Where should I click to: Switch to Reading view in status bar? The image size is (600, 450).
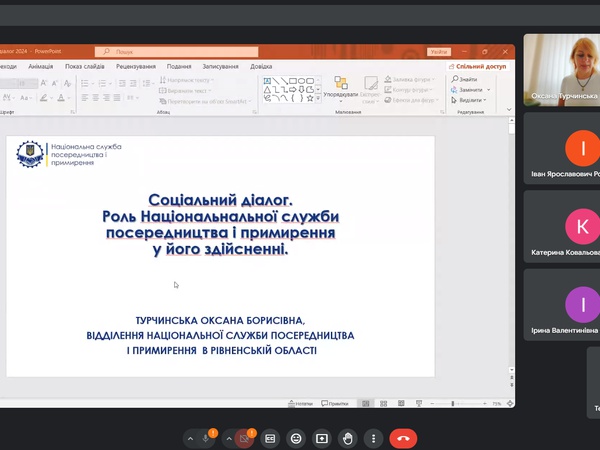click(401, 403)
